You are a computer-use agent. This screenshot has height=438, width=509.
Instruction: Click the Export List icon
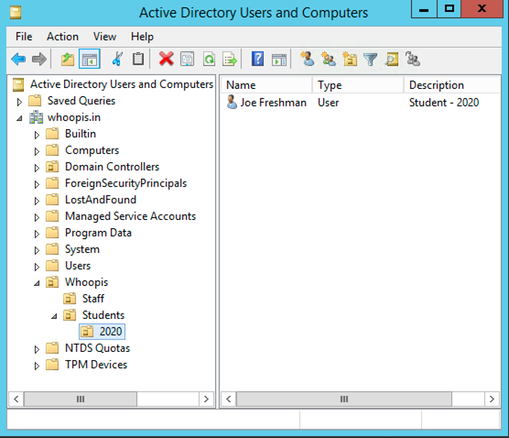click(230, 59)
